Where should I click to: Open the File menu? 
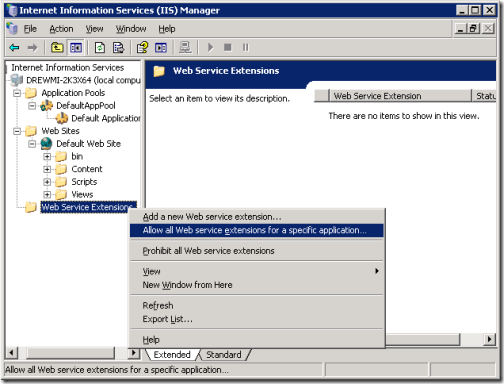tap(30, 29)
